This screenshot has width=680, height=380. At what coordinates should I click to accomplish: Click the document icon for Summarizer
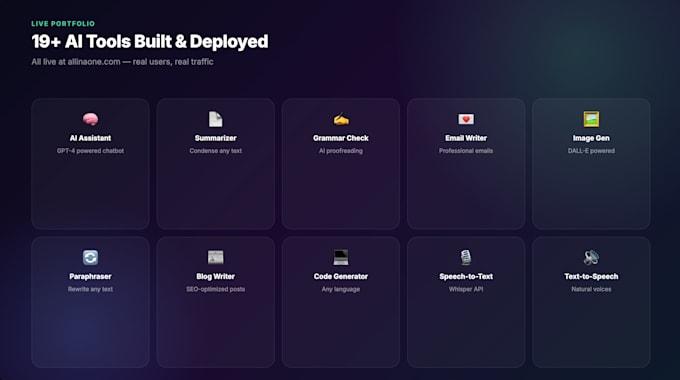(216, 119)
